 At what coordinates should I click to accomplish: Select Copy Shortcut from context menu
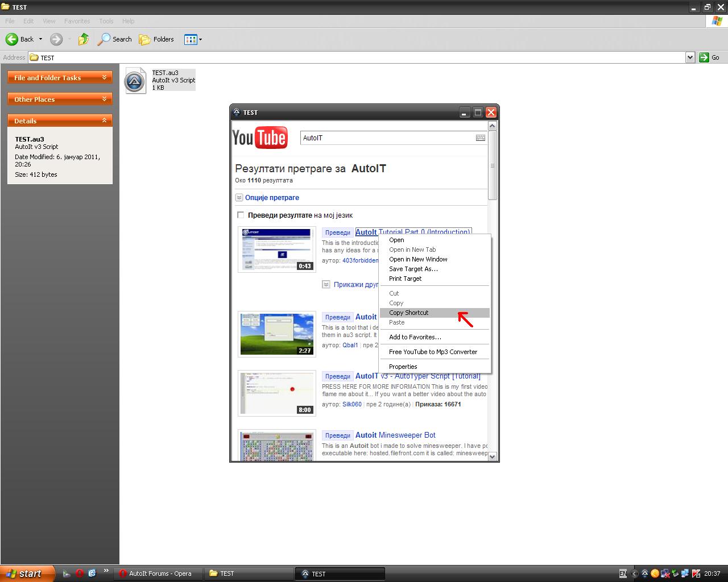tap(409, 313)
